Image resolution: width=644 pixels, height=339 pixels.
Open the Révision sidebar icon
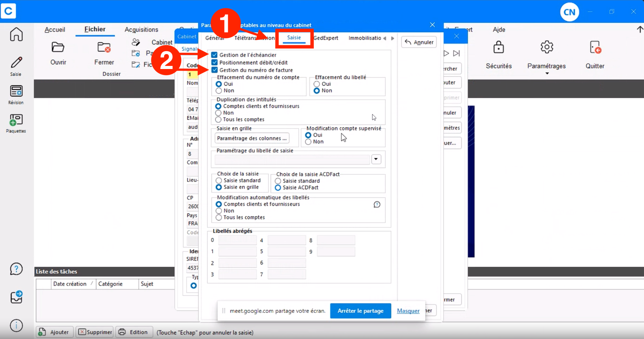coord(16,91)
